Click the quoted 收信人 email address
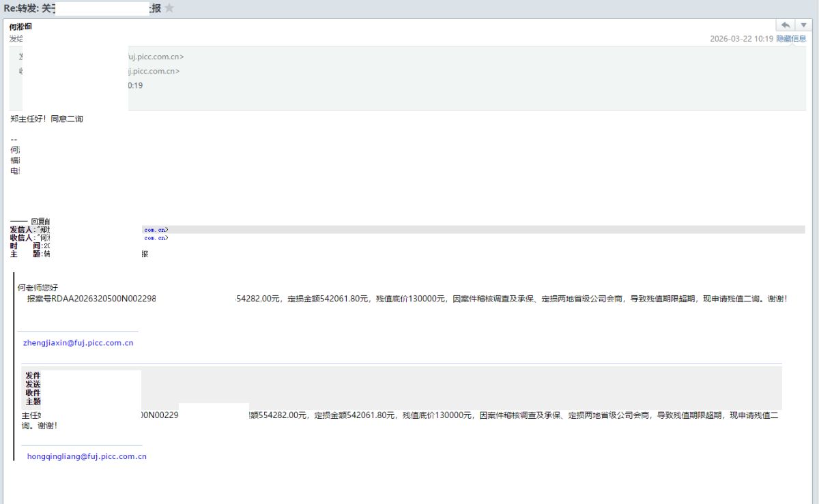Image resolution: width=819 pixels, height=504 pixels. [156, 238]
